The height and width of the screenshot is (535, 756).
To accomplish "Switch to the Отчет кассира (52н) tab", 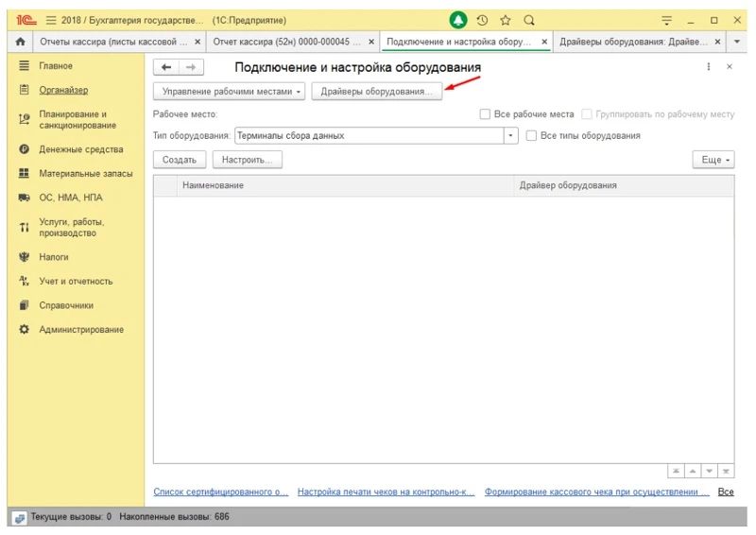I will 285,43.
